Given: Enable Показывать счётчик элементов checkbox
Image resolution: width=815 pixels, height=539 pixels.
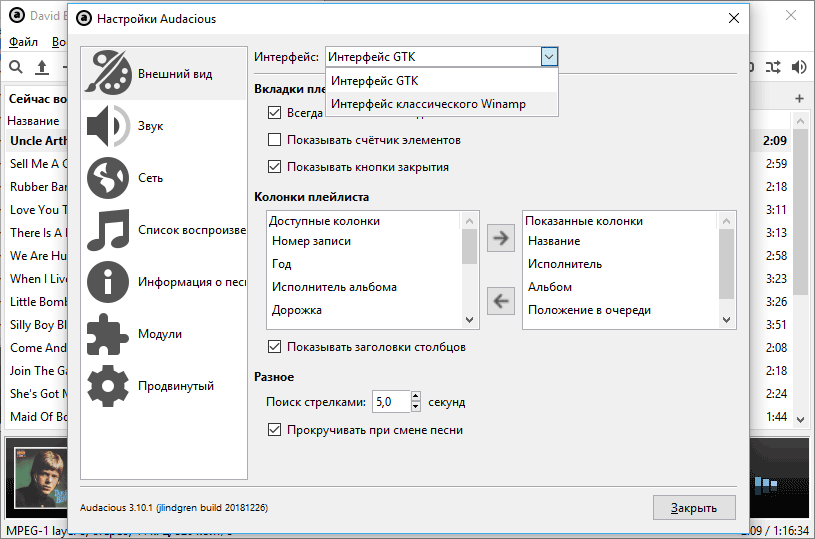Looking at the screenshot, I should pyautogui.click(x=274, y=140).
